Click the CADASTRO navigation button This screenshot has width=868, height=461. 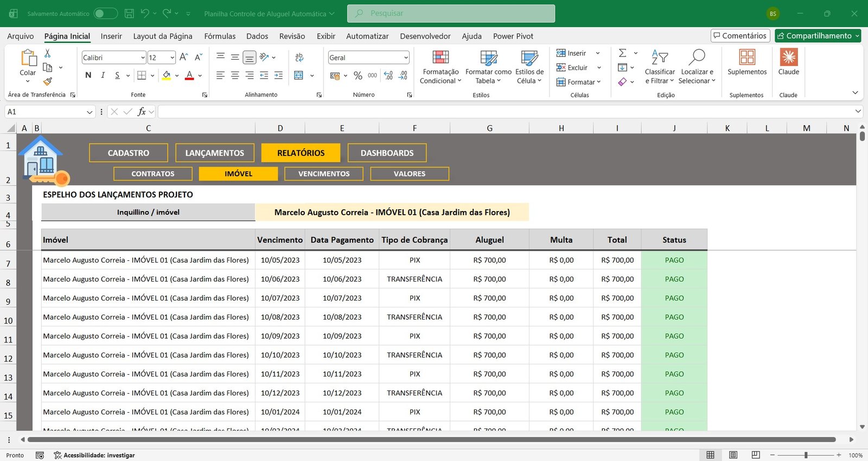tap(129, 153)
